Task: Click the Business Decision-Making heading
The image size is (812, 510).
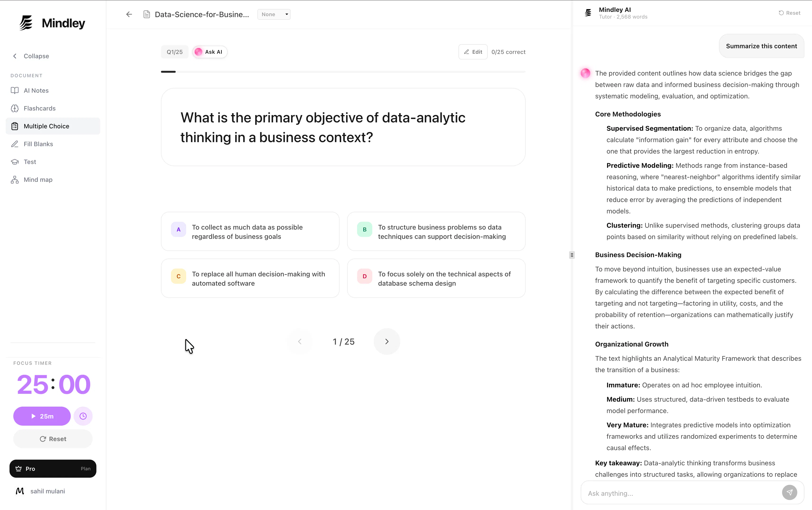Action: tap(638, 255)
